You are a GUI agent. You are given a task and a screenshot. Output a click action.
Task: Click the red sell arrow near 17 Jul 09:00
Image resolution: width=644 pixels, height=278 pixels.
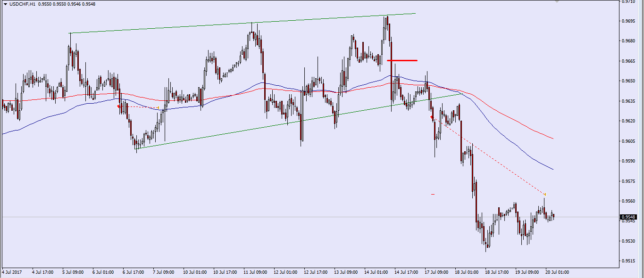(432, 117)
